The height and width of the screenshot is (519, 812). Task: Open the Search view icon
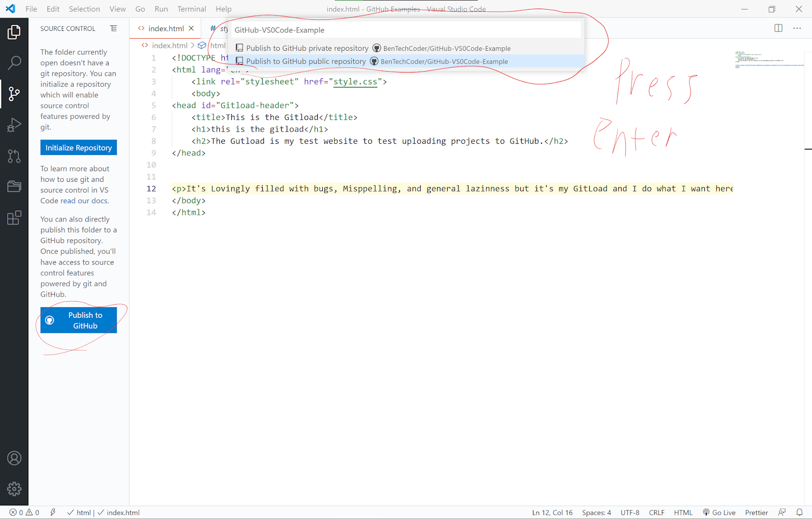[14, 63]
